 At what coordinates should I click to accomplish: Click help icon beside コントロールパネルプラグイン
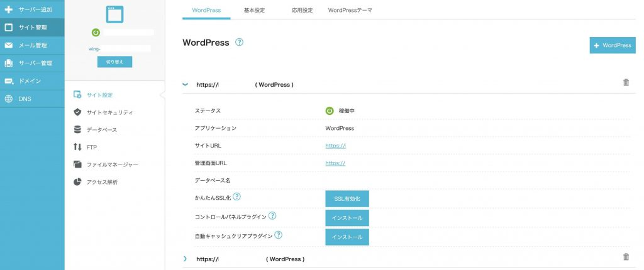coord(272,215)
